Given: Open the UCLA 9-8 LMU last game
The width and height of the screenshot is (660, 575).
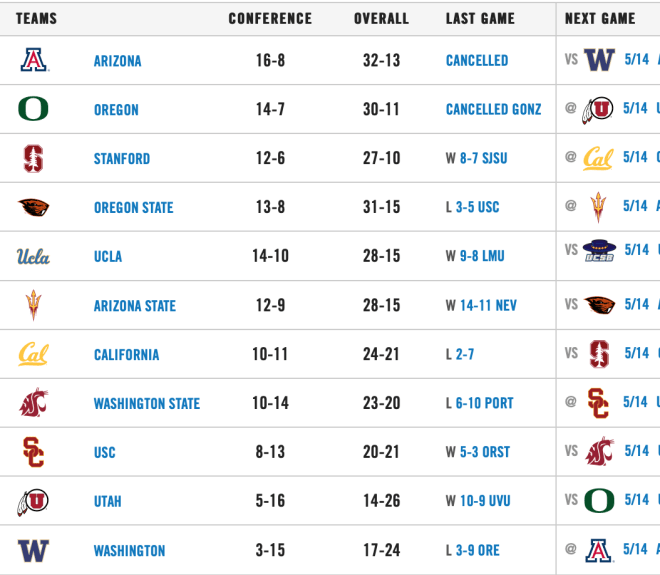Looking at the screenshot, I should click(x=482, y=256).
